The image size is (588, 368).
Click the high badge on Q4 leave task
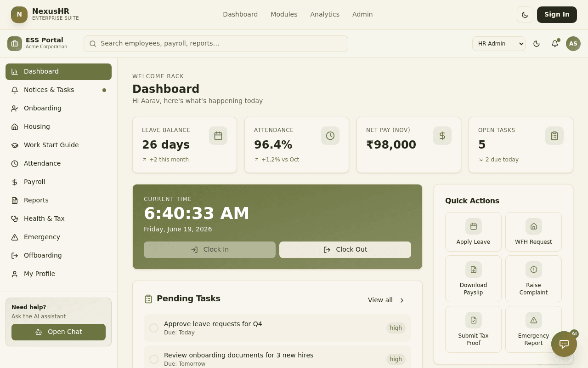[x=396, y=328]
